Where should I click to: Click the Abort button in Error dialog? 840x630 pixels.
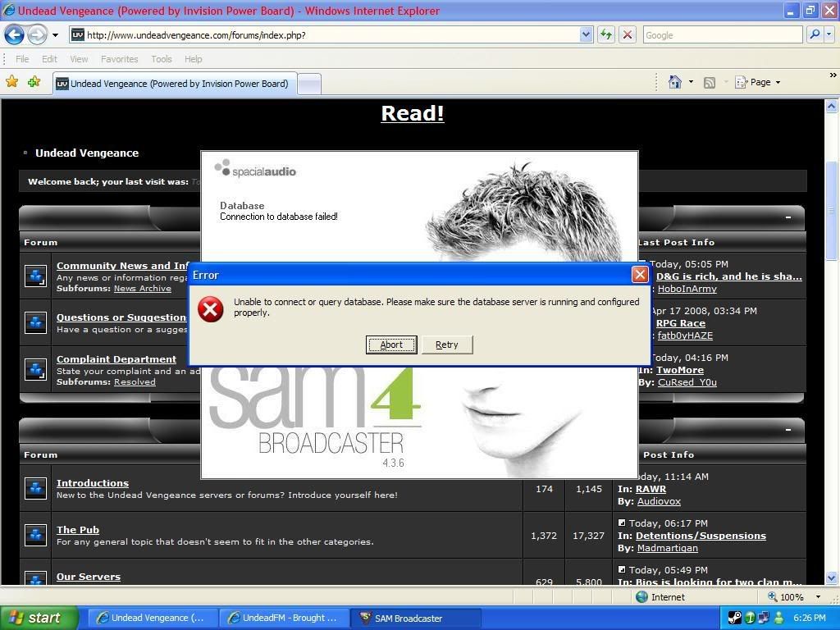point(391,345)
